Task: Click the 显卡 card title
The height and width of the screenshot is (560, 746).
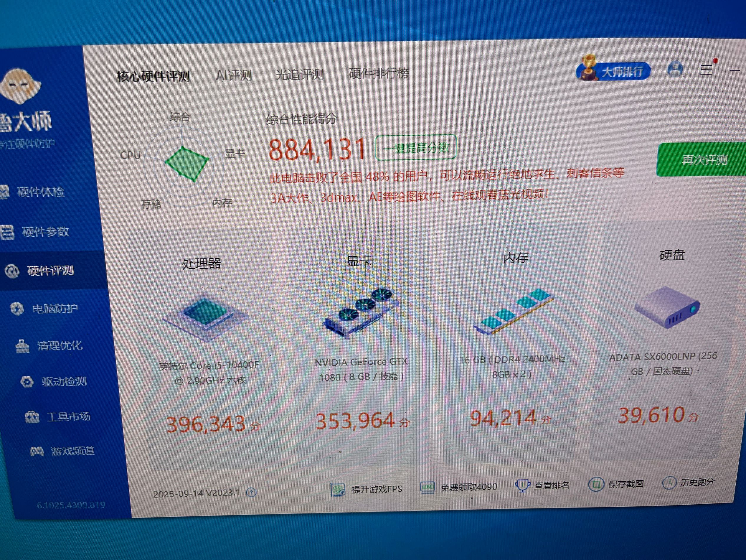Action: coord(359,261)
